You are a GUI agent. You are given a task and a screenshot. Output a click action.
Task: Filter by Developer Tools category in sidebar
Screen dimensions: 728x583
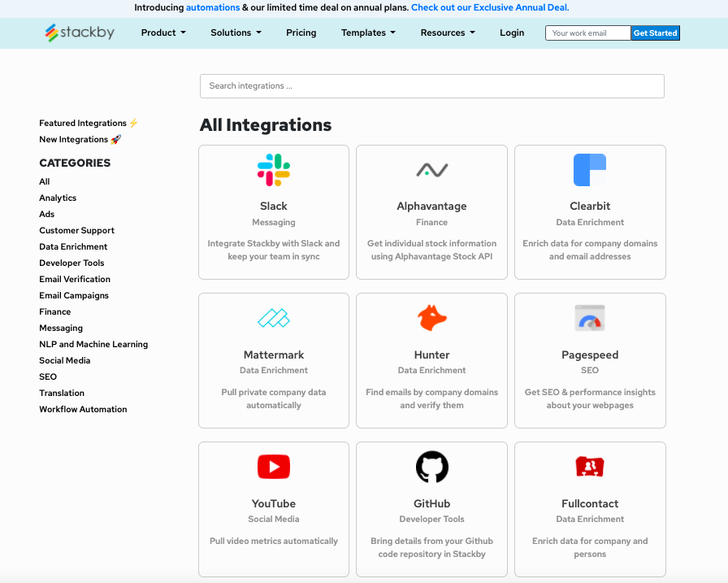[71, 263]
